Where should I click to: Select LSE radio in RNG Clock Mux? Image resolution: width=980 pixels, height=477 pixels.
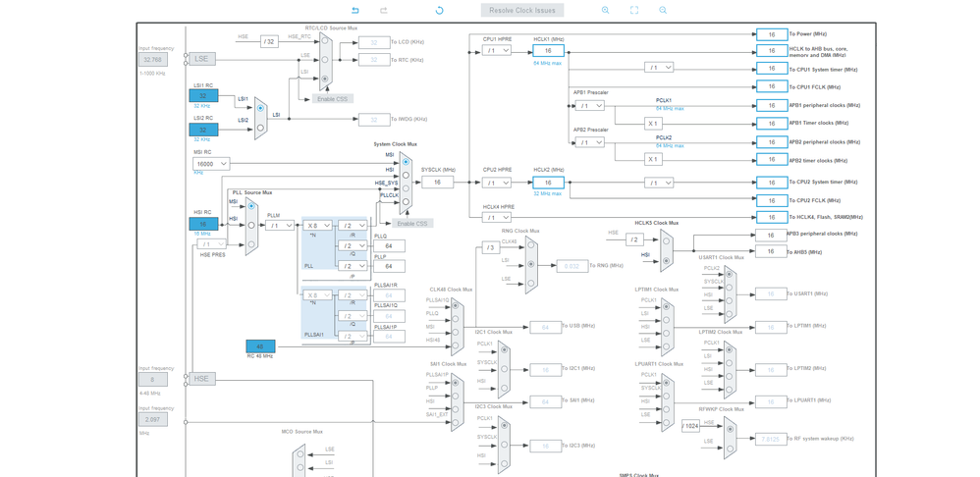530,284
